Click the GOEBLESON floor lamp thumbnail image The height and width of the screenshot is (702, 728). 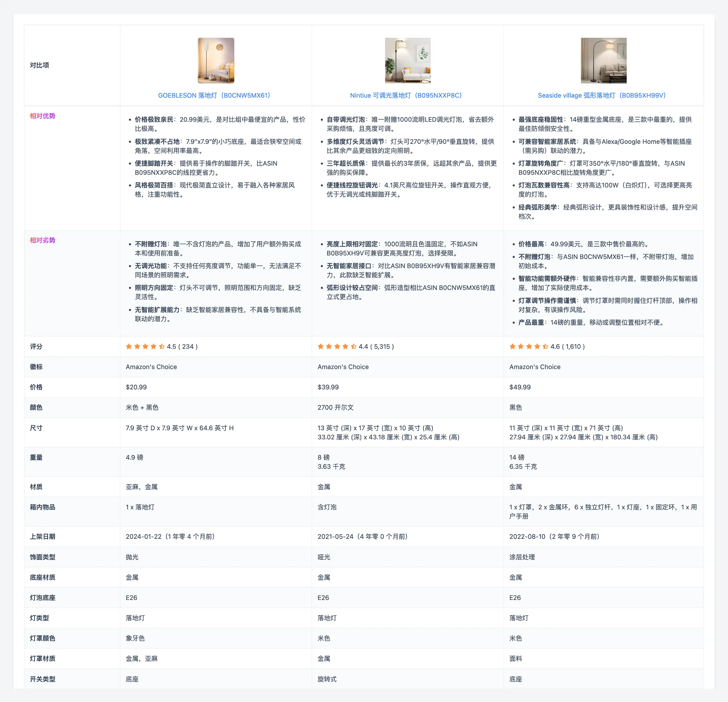click(216, 60)
